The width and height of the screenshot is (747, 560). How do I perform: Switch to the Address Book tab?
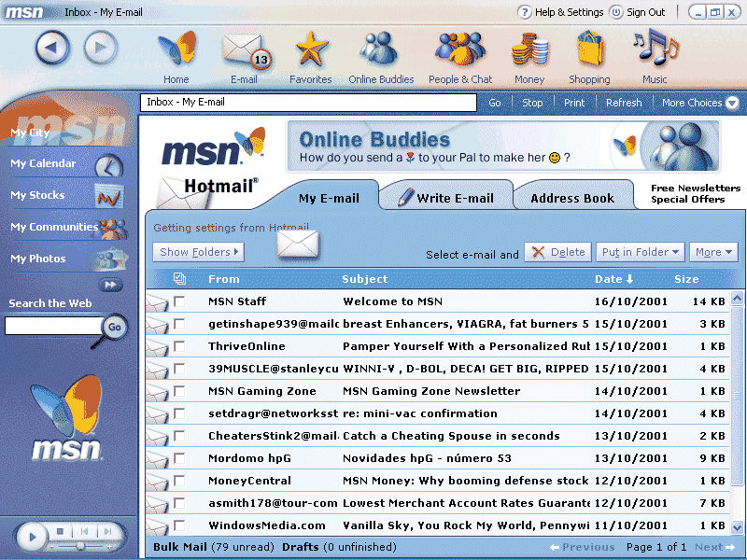pyautogui.click(x=572, y=198)
